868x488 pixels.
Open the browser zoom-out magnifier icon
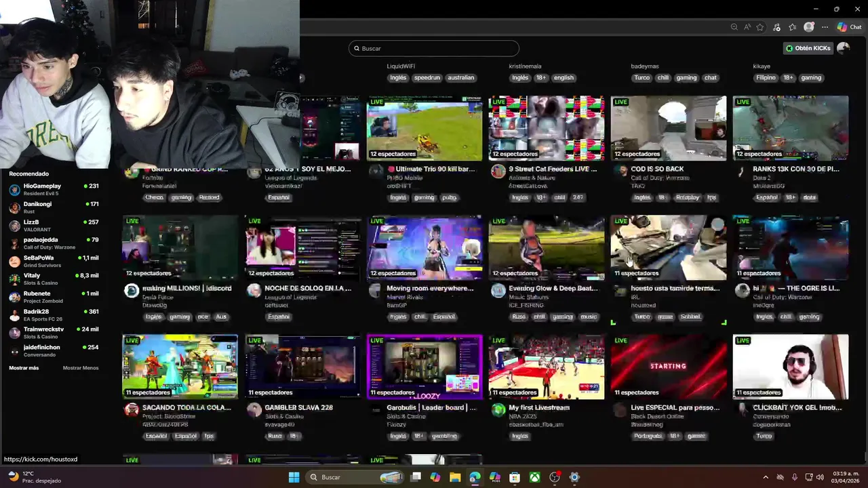point(734,27)
